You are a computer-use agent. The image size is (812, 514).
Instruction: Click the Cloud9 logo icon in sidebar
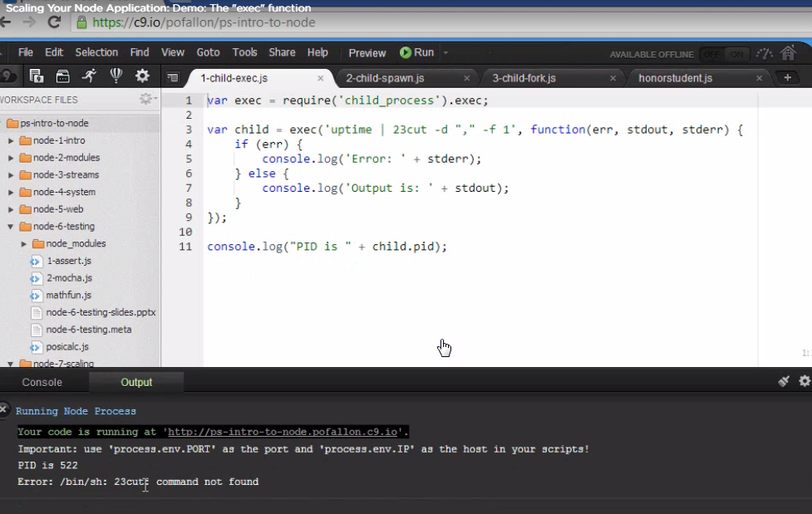pos(7,76)
